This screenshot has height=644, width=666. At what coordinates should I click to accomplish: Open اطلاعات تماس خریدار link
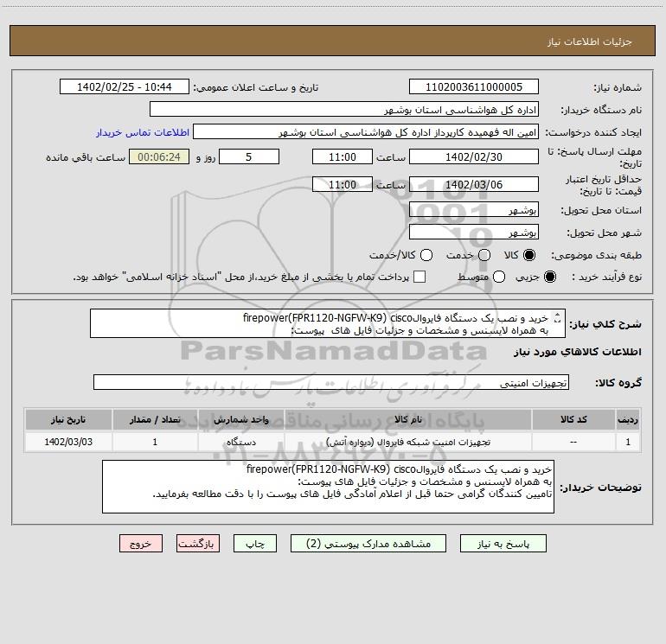(x=143, y=132)
